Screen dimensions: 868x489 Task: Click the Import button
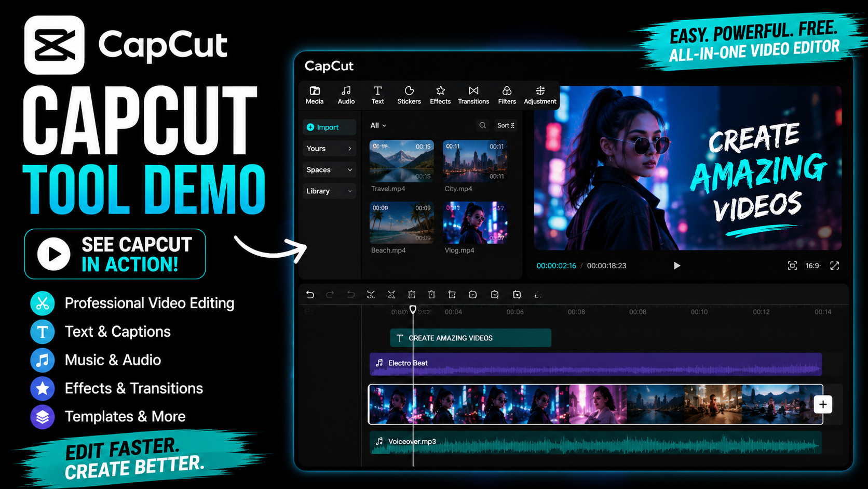(330, 127)
